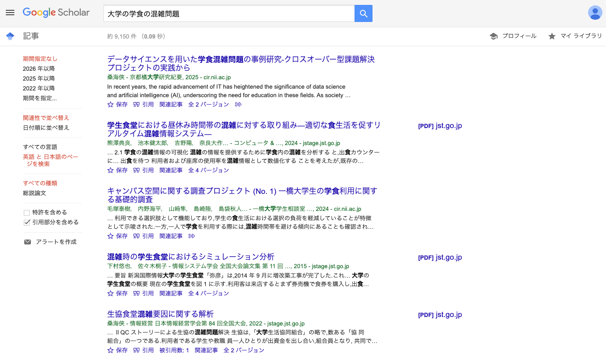606x364 pixels.
Task: Save the 学生食堂における昼休み article using star
Action: coord(111,170)
